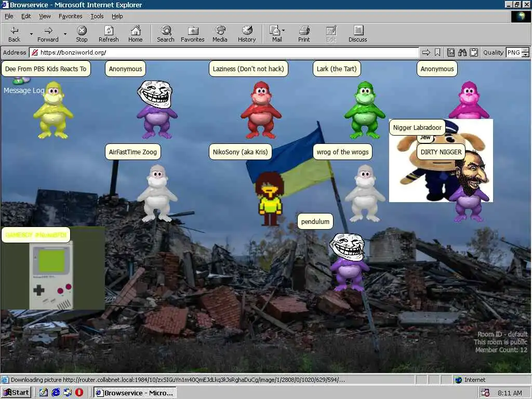
Task: Print the current page
Action: 304,34
